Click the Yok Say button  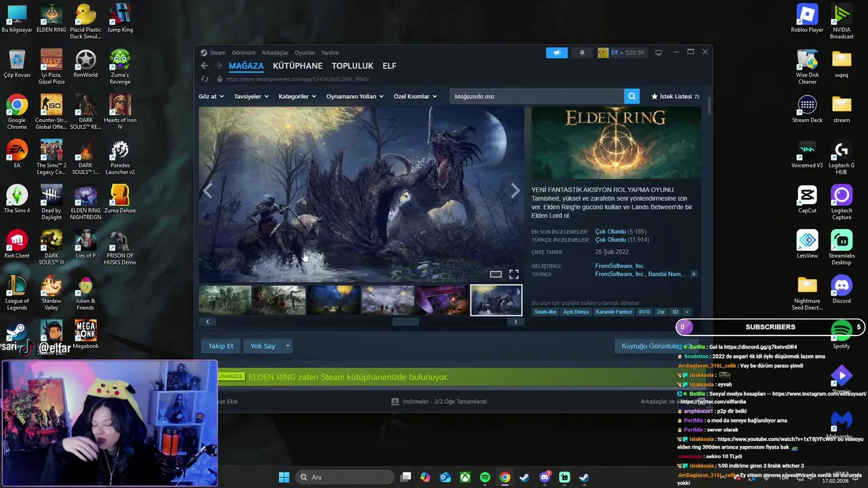coord(262,346)
